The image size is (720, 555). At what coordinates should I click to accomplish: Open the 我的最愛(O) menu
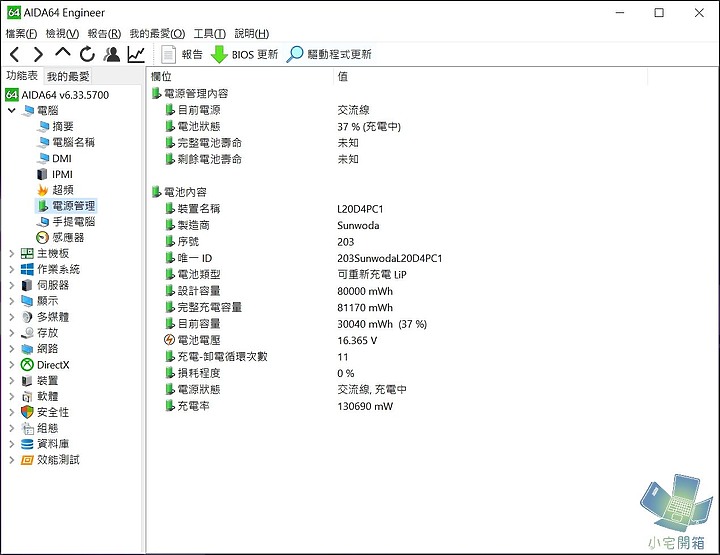click(157, 34)
